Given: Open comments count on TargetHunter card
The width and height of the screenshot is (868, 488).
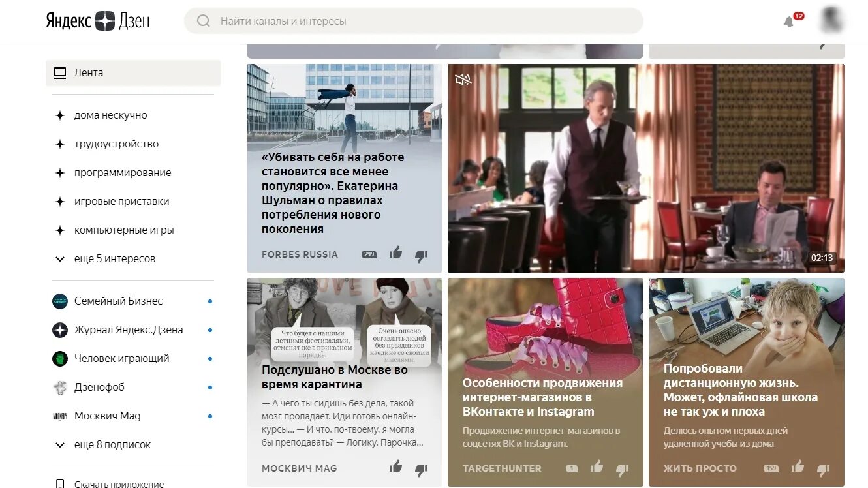Looking at the screenshot, I should (x=572, y=468).
